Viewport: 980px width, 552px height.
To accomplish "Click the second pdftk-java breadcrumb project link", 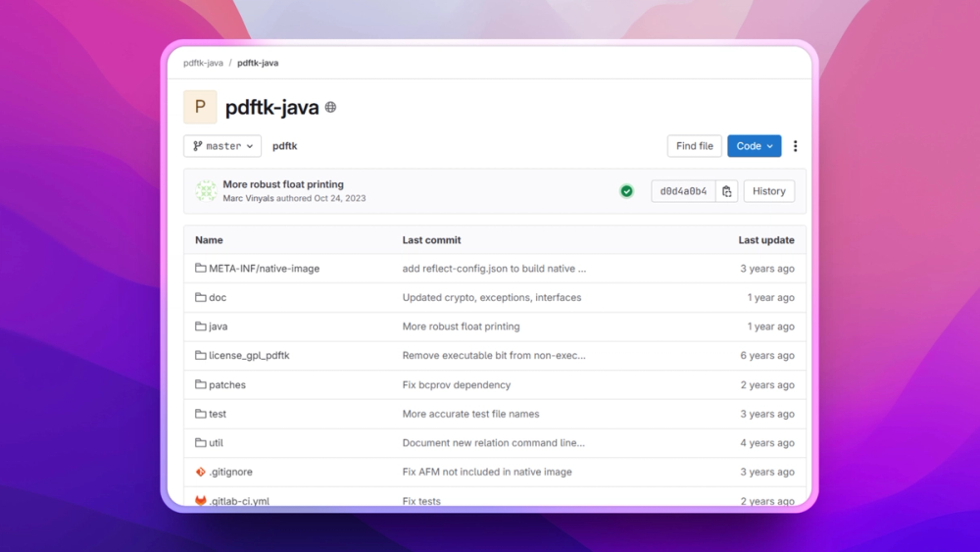I will [x=258, y=63].
